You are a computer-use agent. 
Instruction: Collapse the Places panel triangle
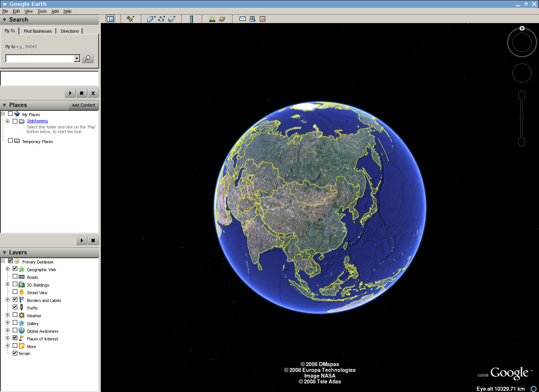click(x=4, y=105)
